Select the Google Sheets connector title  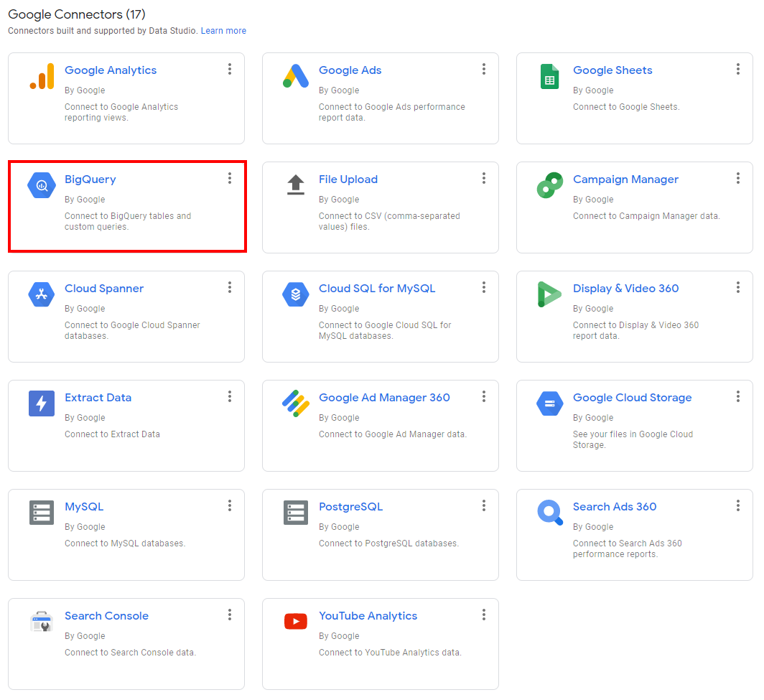coord(612,70)
